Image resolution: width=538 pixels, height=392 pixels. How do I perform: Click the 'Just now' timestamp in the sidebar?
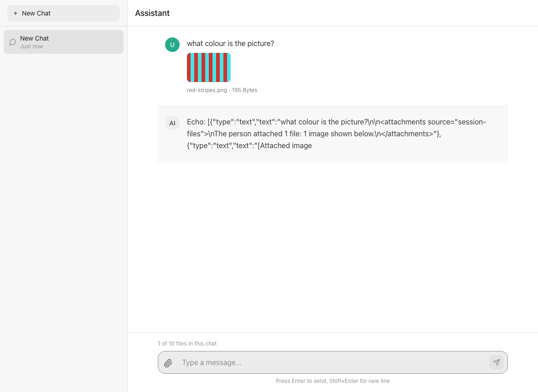31,46
